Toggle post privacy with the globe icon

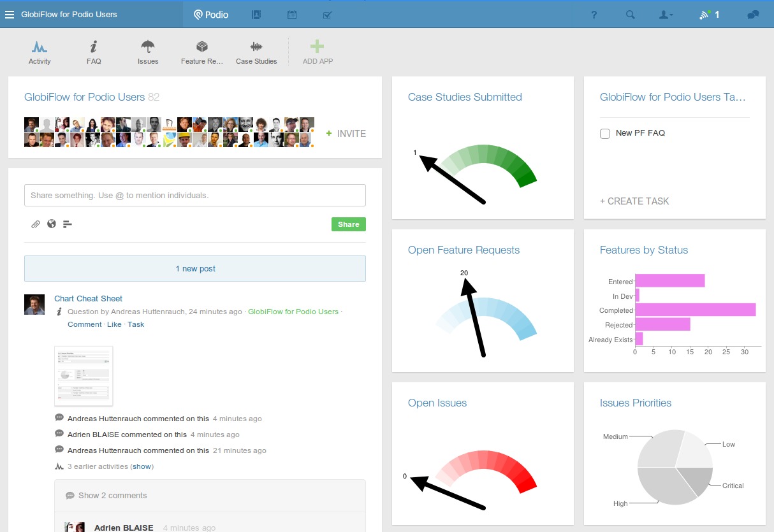tap(51, 224)
